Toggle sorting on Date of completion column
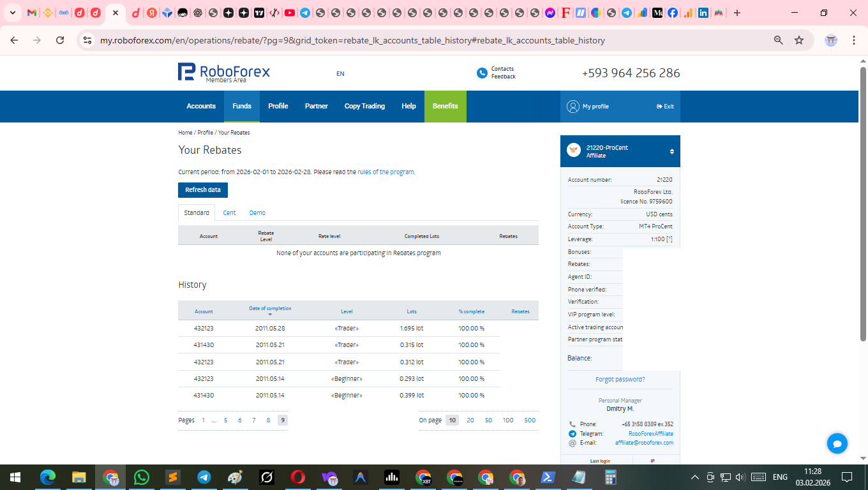This screenshot has width=868, height=490. (271, 308)
